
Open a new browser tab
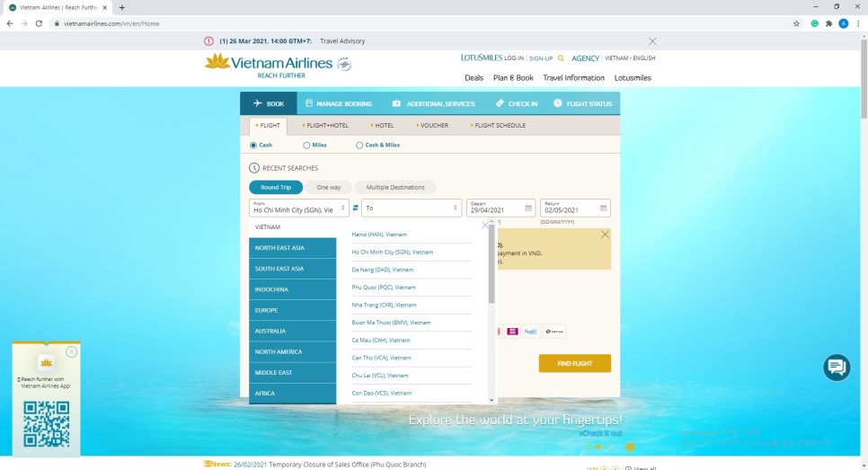point(122,7)
